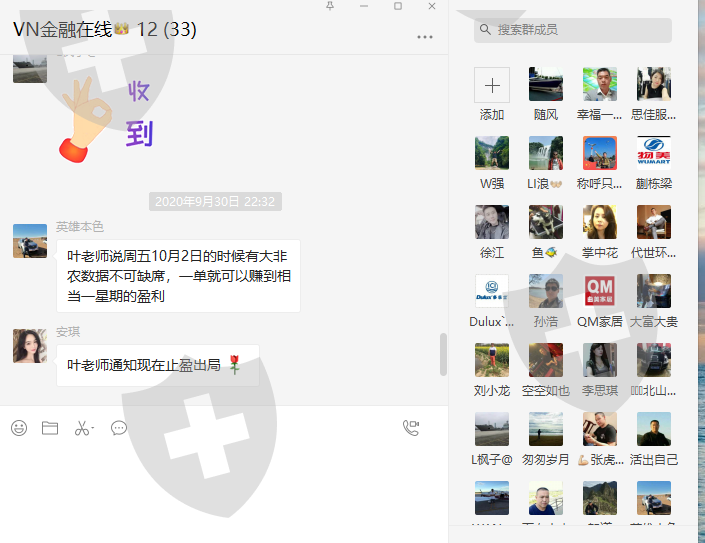Maximize the chat window
Viewport: 705px width, 543px height.
398,6
